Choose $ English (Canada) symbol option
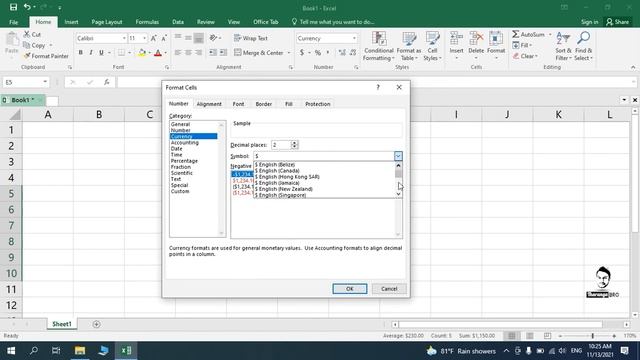The image size is (640, 360). pos(277,171)
